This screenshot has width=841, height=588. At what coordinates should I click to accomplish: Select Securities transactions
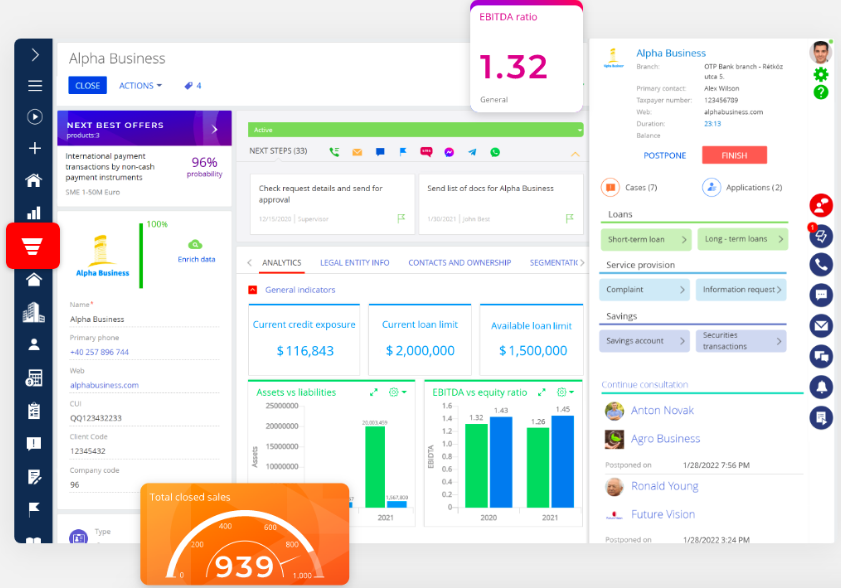click(741, 341)
